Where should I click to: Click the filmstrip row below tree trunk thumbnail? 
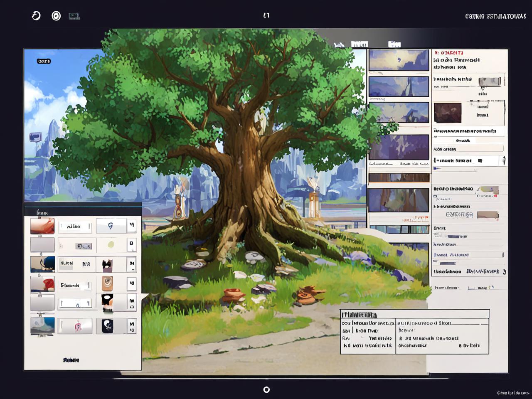pyautogui.click(x=399, y=229)
